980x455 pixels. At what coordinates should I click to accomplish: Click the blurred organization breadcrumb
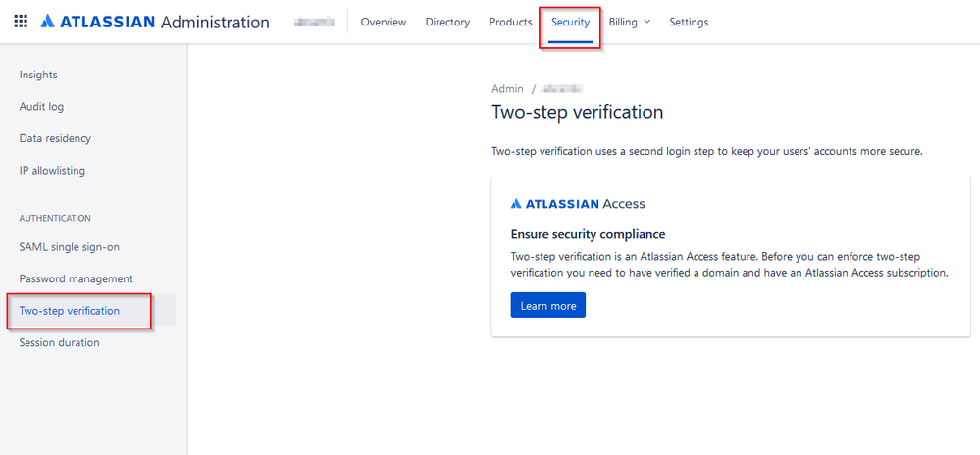(562, 89)
